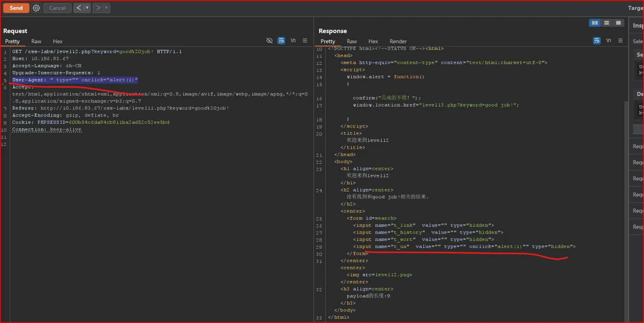644x323 pixels.
Task: Click the highlighted User-Agent header line
Action: [x=75, y=80]
